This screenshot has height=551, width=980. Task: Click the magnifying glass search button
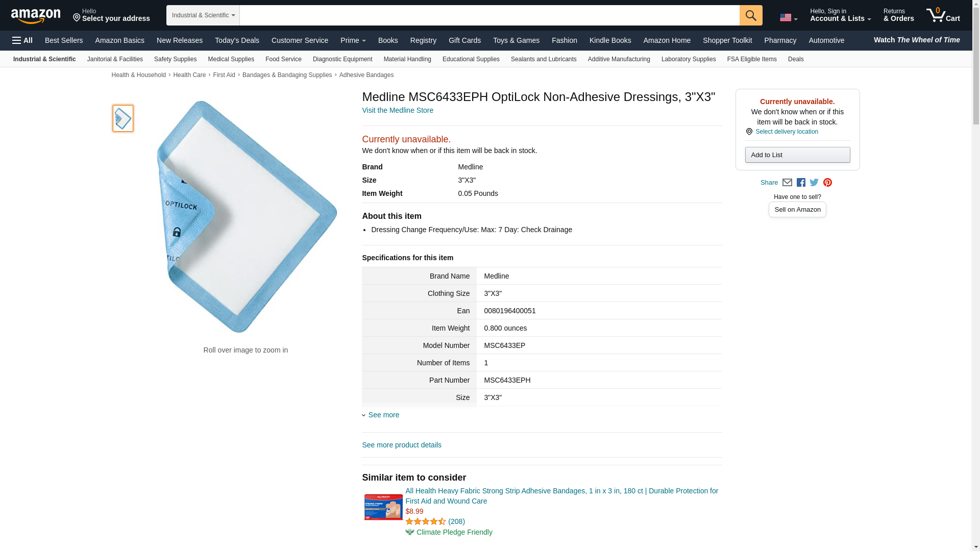[750, 15]
